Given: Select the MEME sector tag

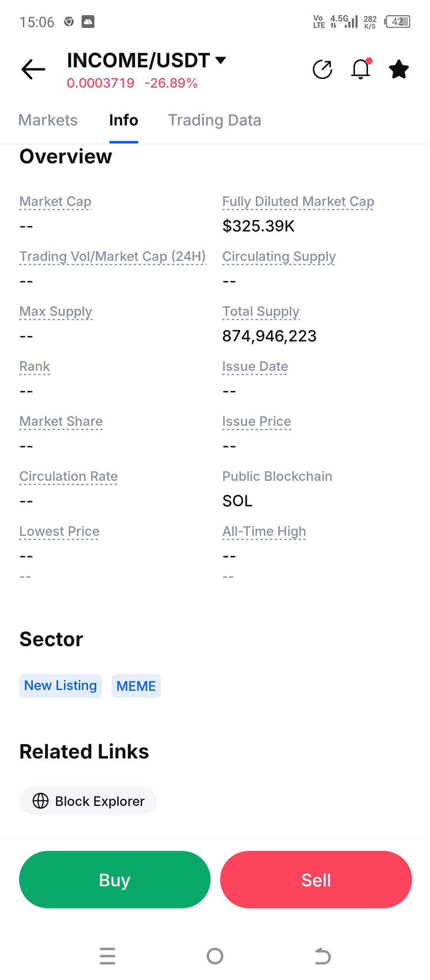Looking at the screenshot, I should pyautogui.click(x=136, y=686).
